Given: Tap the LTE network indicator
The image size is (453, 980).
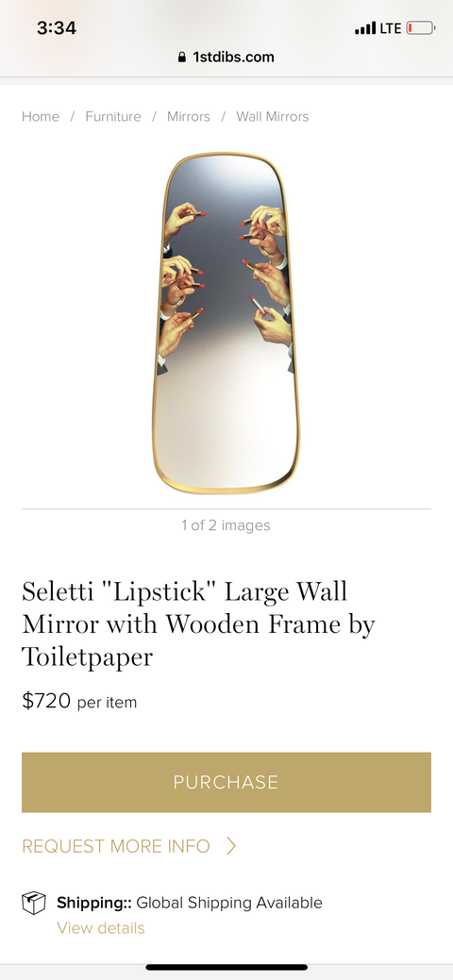Looking at the screenshot, I should point(391,28).
